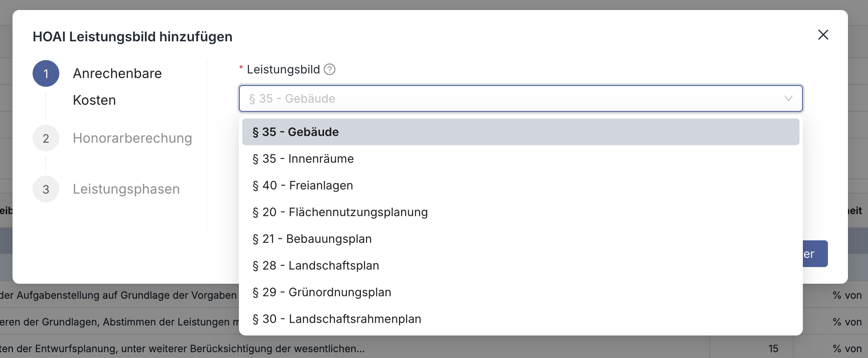Collapse the Leistungsbild dropdown via its chevron arrow
This screenshot has width=868, height=358.
788,98
